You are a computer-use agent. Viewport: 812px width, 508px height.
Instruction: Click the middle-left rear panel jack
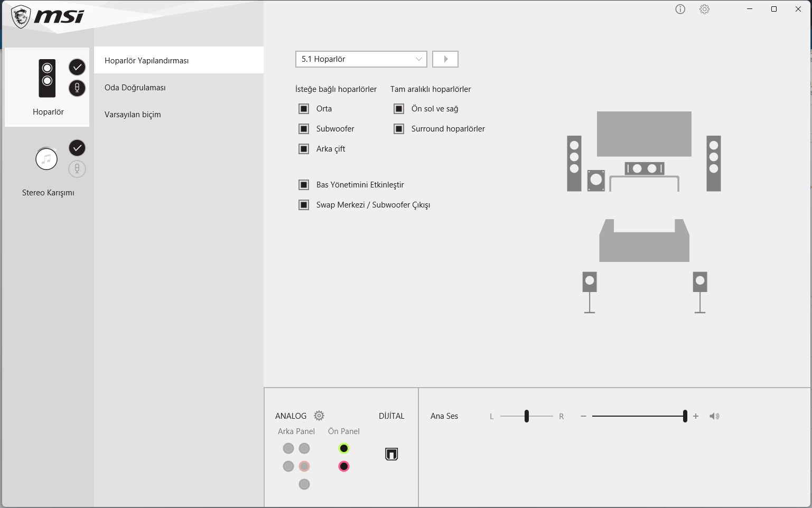pos(288,466)
